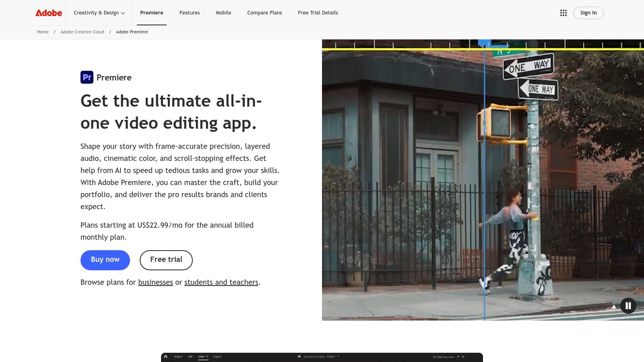Viewport: 644px width, 362px height.
Task: Go to Compare Plans
Action: click(264, 13)
